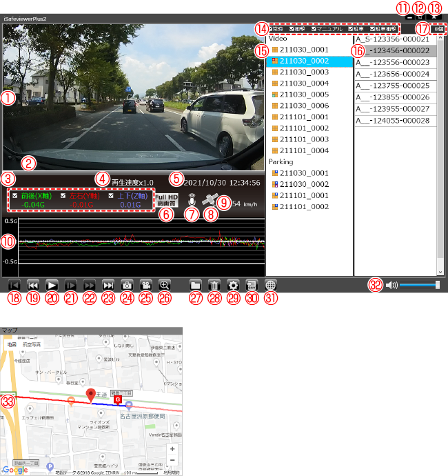Click the red G marker on map
Screen dimensions: 448x476
click(118, 400)
